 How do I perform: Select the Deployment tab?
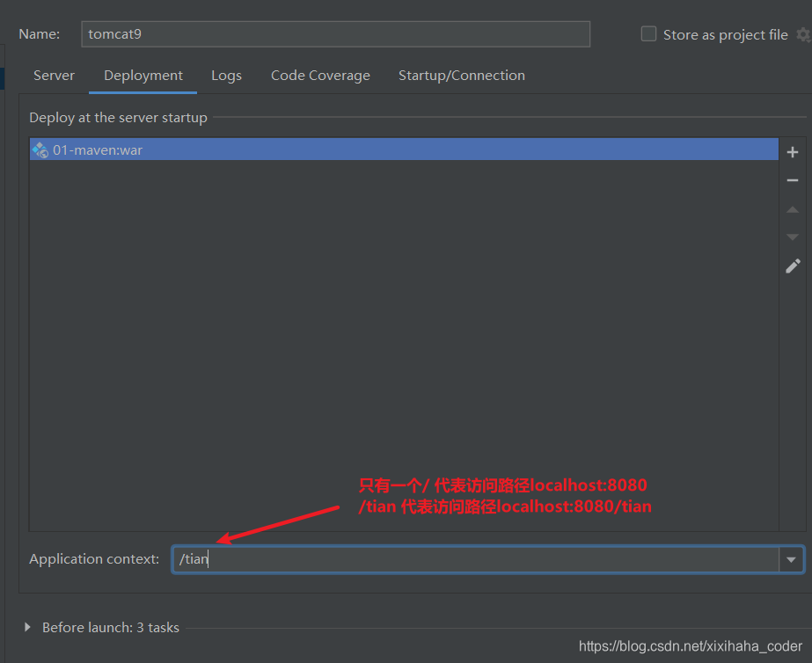pos(143,76)
